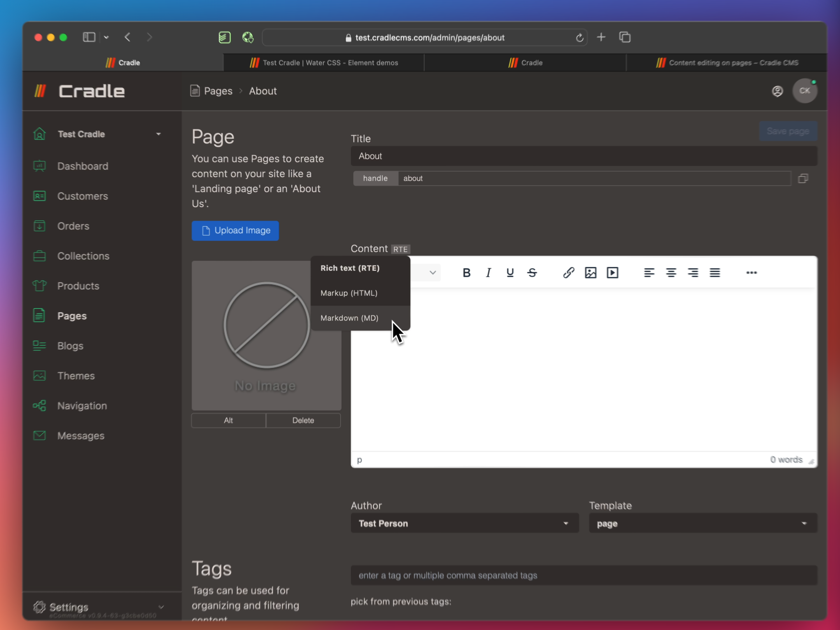Open Navigation from the sidebar
The image size is (840, 630).
[82, 406]
